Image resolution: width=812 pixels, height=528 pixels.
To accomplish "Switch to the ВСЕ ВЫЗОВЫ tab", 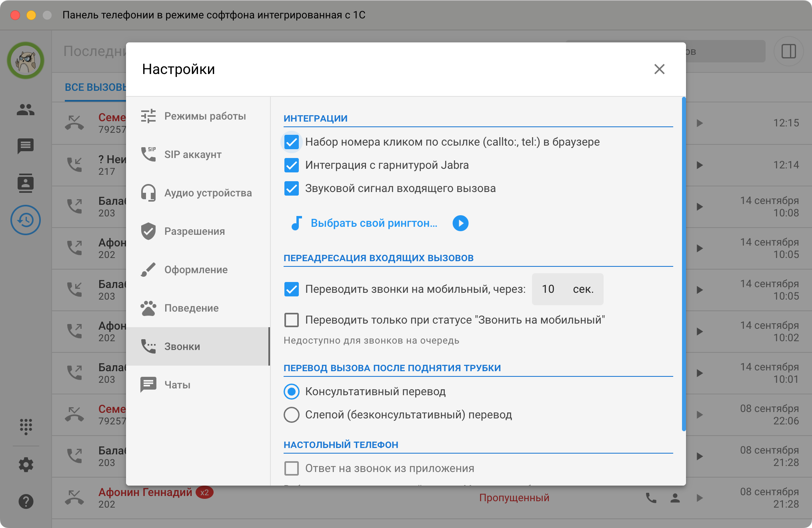I will 95,88.
